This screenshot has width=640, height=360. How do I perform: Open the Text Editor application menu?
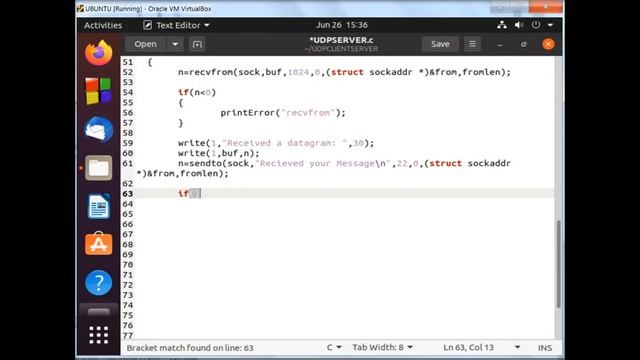tap(176, 25)
